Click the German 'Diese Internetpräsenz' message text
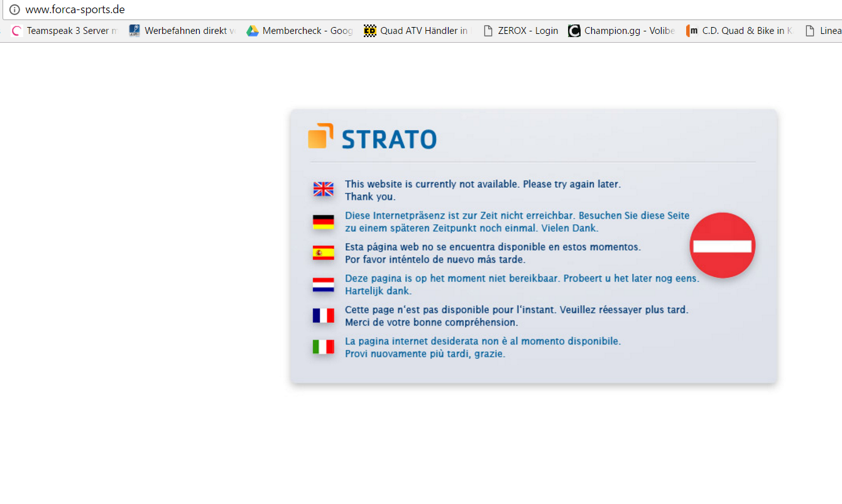 point(517,216)
